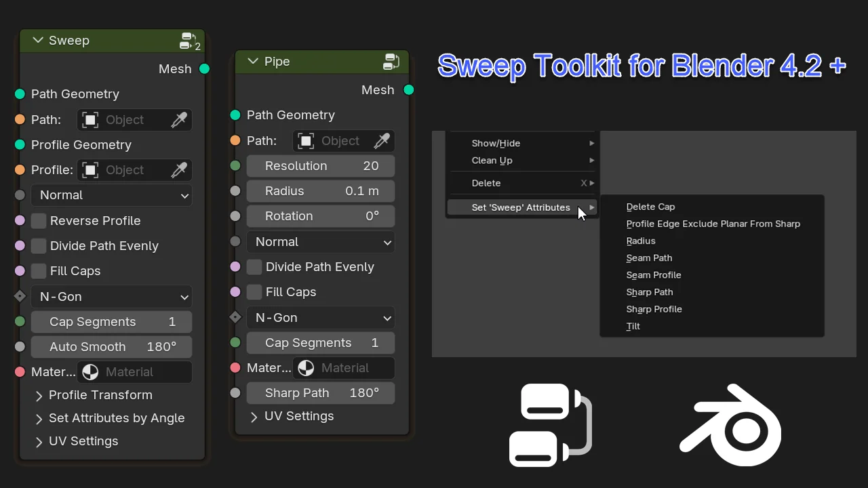Enable Fill Caps in Pipe node

(254, 291)
